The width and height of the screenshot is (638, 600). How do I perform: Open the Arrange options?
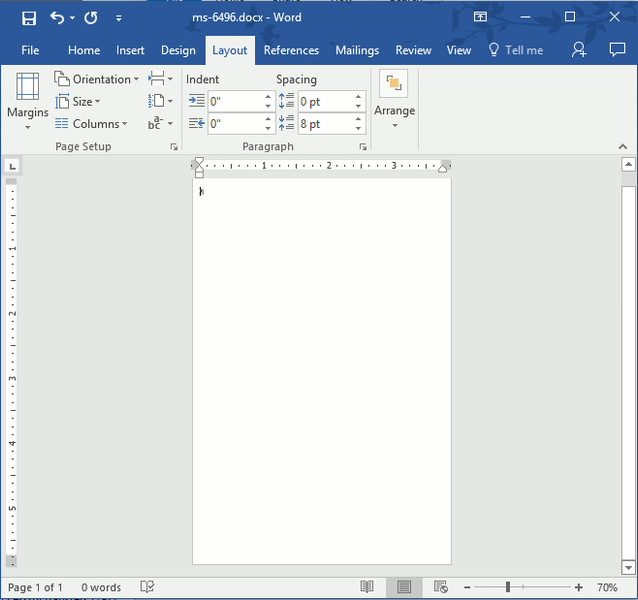(394, 99)
